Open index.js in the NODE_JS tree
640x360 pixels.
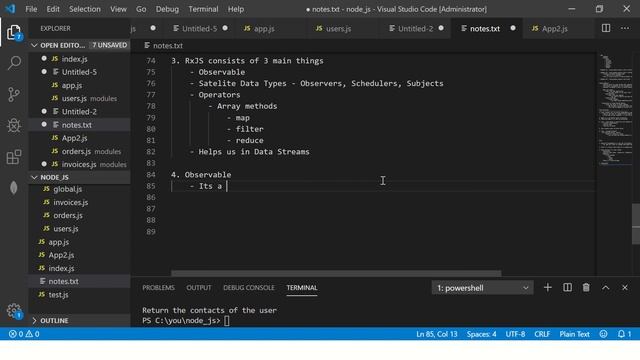(x=80, y=268)
